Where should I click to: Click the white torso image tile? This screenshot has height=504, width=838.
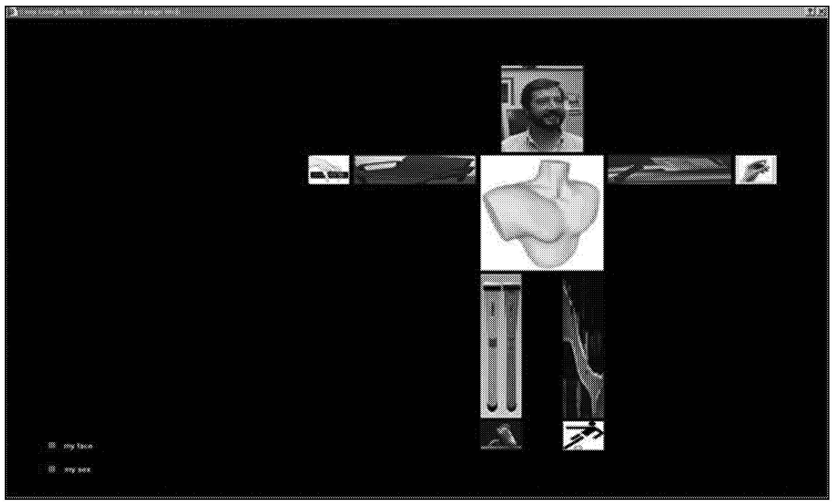click(542, 213)
